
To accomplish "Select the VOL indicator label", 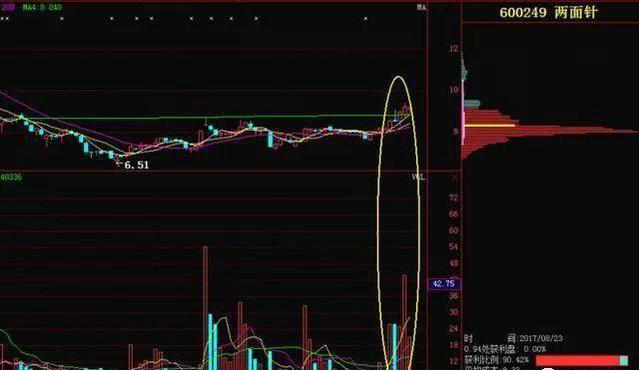I will pyautogui.click(x=418, y=178).
